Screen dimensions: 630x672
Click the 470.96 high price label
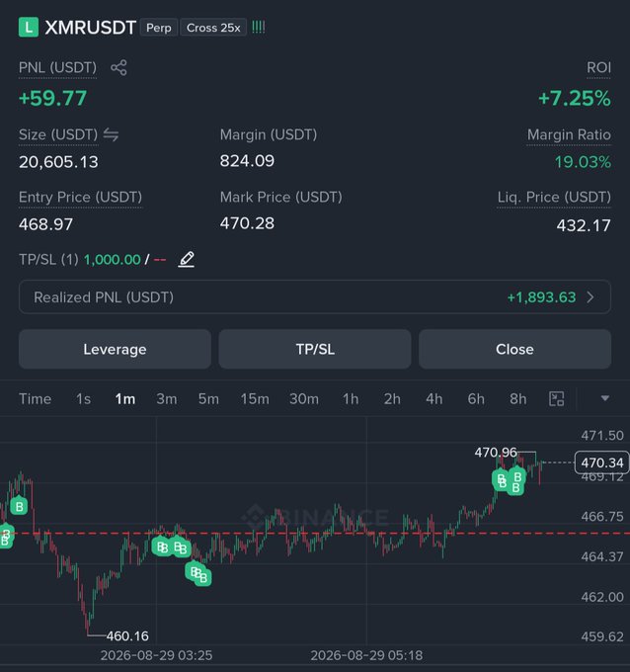pos(496,453)
